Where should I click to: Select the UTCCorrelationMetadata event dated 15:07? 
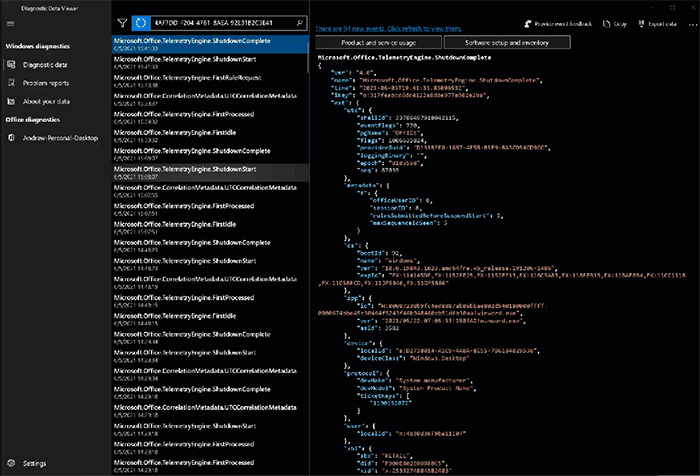210,191
